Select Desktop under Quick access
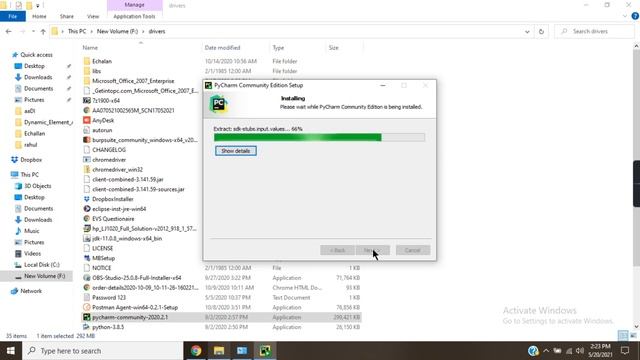 (x=34, y=66)
